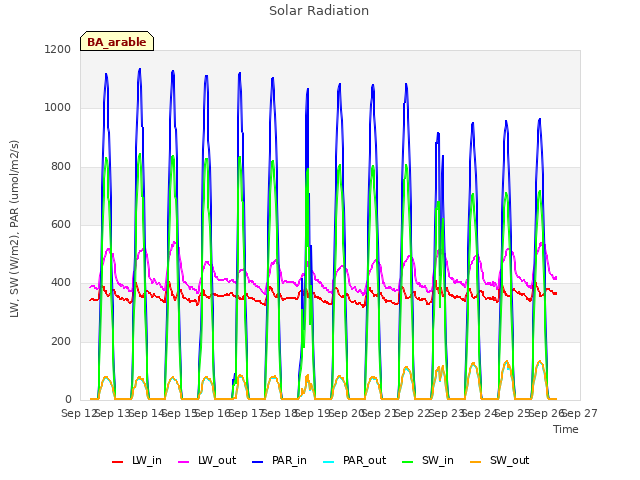Image resolution: width=640 pixels, height=480 pixels.
Task: Click the magenta LW_out legend color marker
Action: pyautogui.click(x=184, y=462)
